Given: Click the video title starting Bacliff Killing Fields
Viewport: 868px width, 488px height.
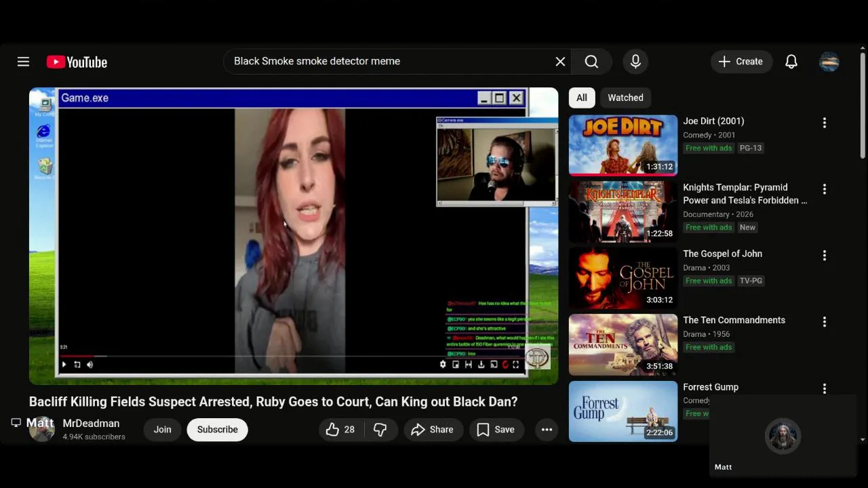Looking at the screenshot, I should click(x=273, y=402).
